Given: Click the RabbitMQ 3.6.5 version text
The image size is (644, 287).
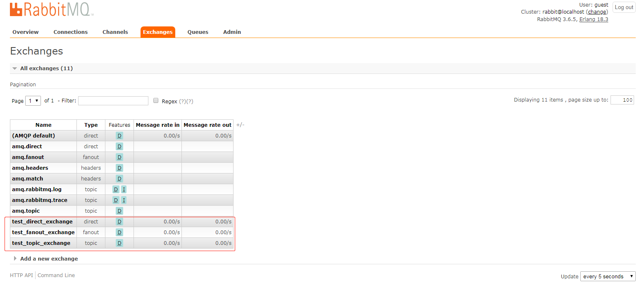Looking at the screenshot, I should pos(557,19).
